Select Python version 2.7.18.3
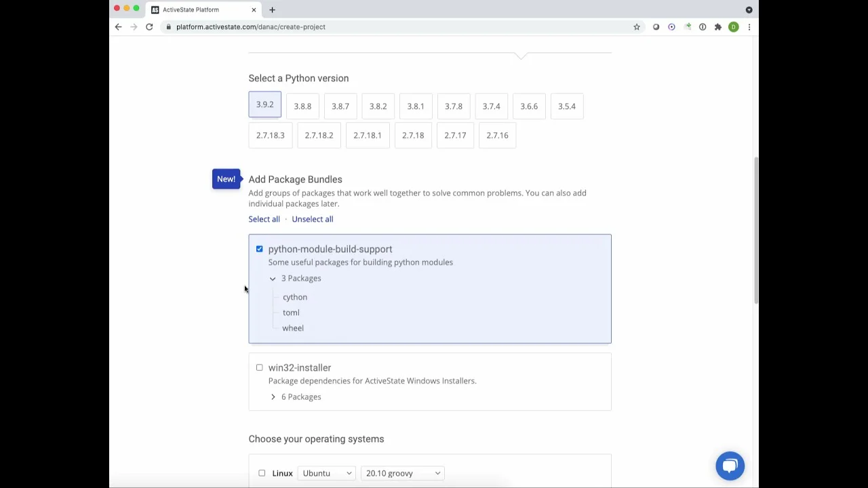Image resolution: width=868 pixels, height=488 pixels. point(271,136)
